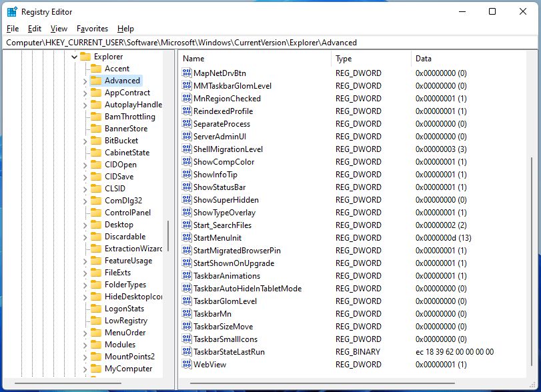Click the DWORD icon beside MMTaskbarGlomLevel
The image size is (541, 392).
tap(187, 85)
